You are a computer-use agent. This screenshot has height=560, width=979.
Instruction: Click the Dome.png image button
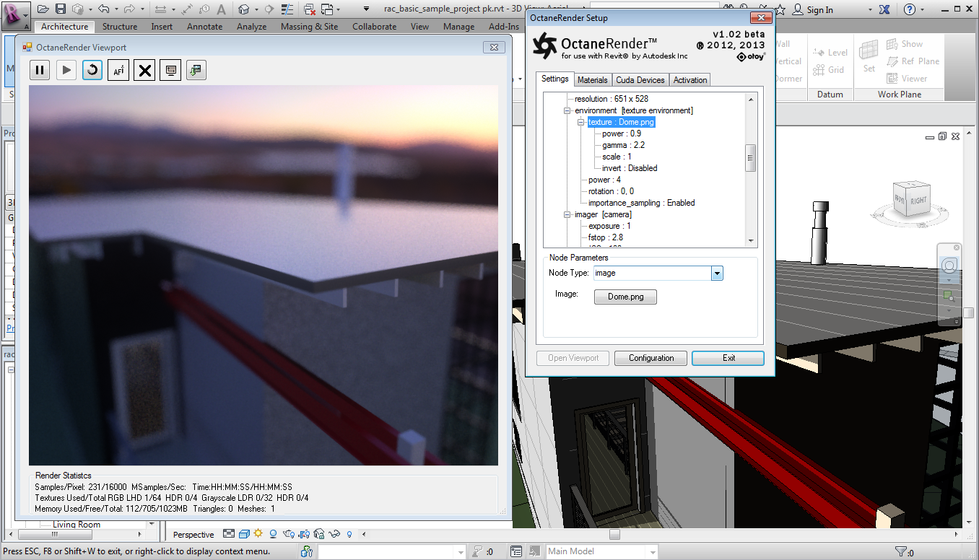[625, 297]
